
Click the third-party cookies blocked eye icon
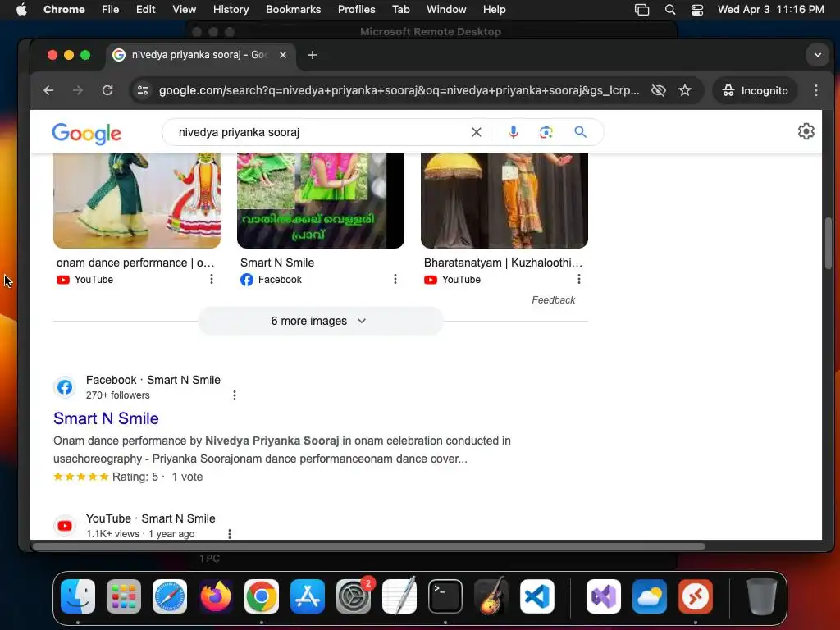659,90
